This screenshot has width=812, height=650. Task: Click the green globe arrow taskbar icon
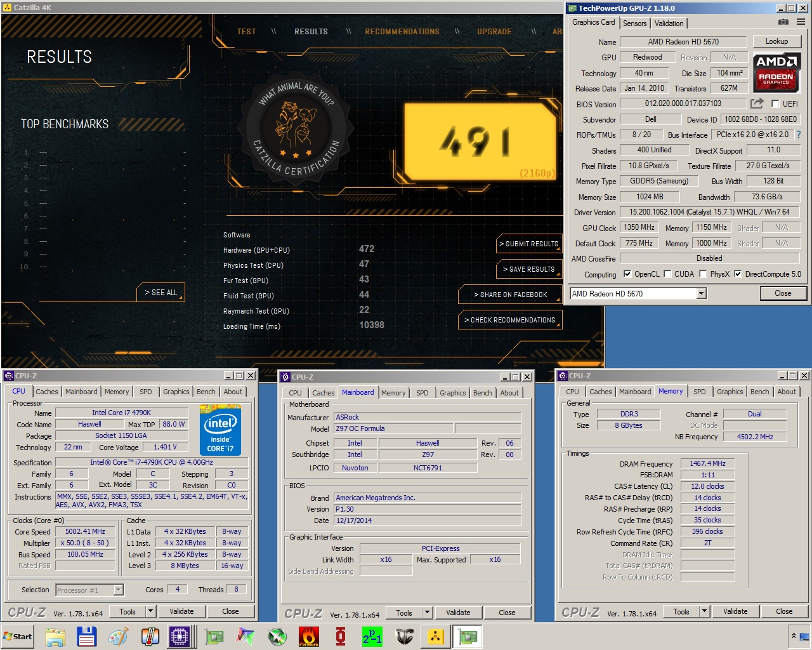click(277, 637)
